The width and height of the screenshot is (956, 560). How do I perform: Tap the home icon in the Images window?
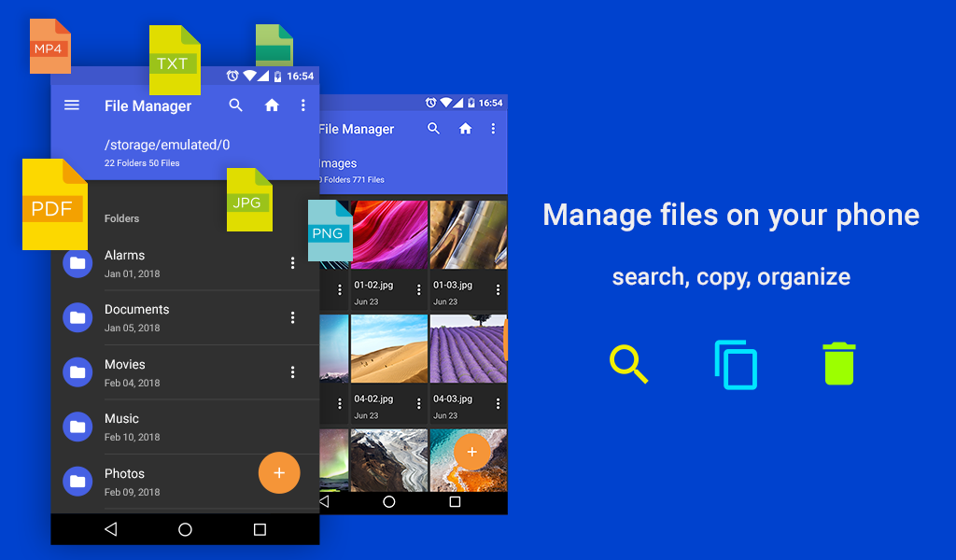click(465, 128)
